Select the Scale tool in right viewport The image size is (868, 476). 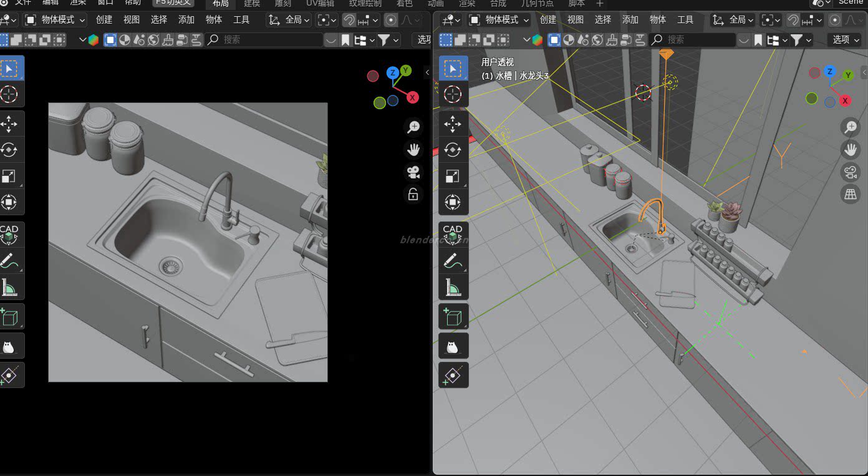coord(453,177)
